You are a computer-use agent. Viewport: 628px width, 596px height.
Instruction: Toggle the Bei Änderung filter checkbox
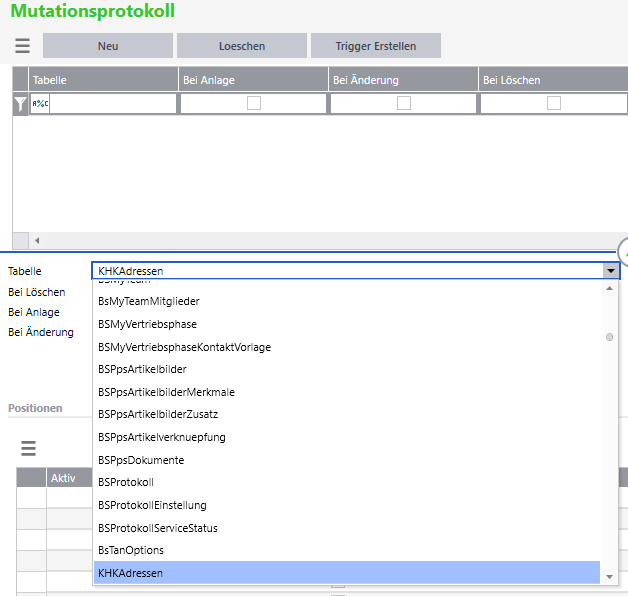pos(404,103)
